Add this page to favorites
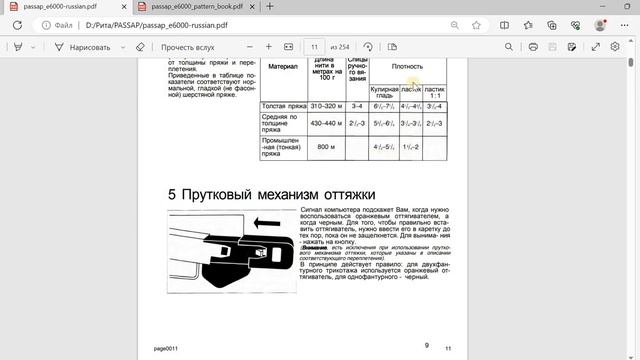This screenshot has height=360, width=640. point(476,25)
